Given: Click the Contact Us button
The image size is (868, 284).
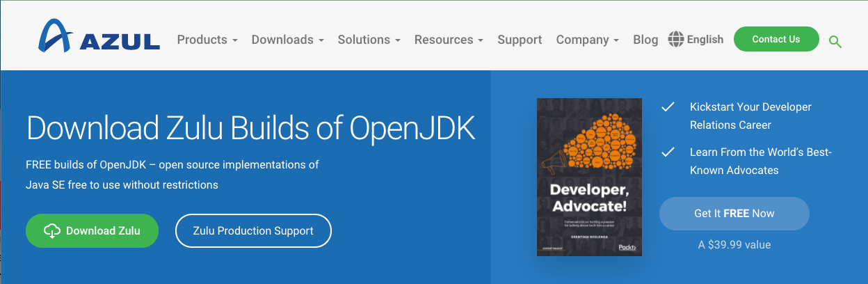Looking at the screenshot, I should [776, 40].
